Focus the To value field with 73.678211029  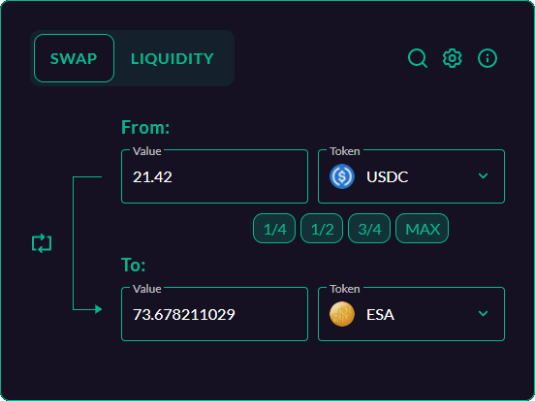click(215, 314)
